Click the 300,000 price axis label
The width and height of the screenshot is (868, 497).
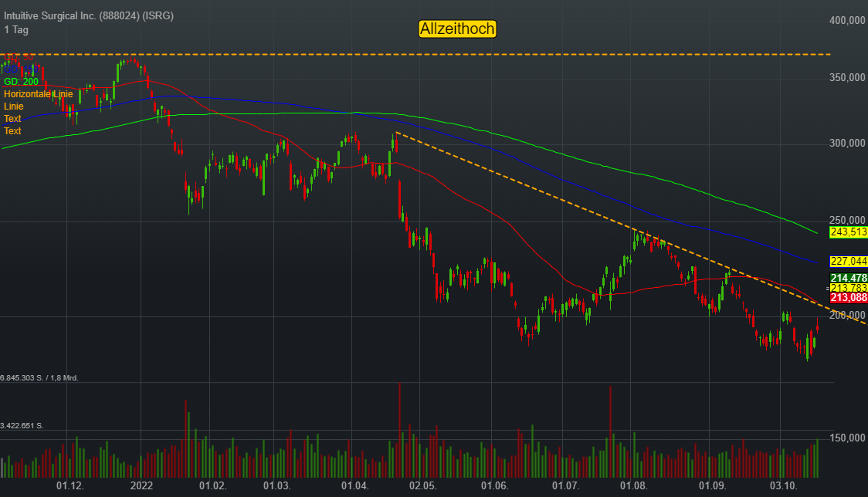coord(847,144)
